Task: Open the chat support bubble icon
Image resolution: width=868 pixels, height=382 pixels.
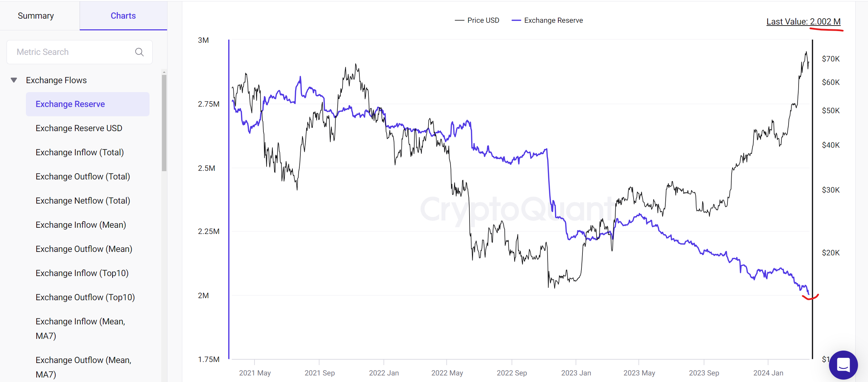Action: point(843,365)
